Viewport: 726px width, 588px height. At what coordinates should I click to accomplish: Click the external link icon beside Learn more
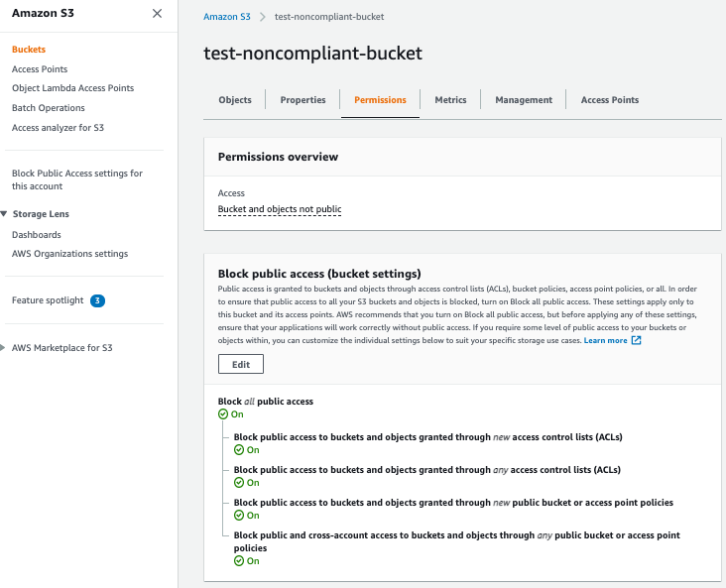tap(637, 340)
